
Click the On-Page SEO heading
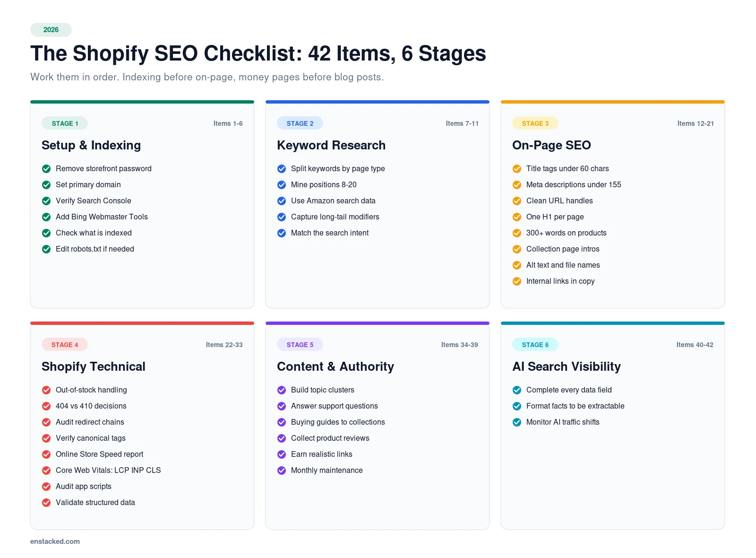tap(551, 145)
